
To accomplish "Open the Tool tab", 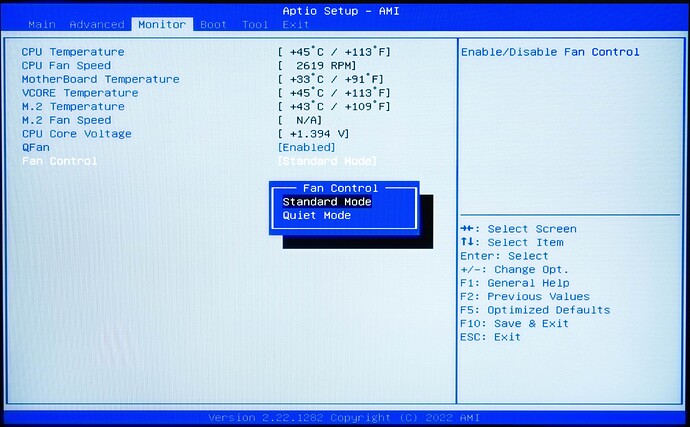I will [x=255, y=24].
